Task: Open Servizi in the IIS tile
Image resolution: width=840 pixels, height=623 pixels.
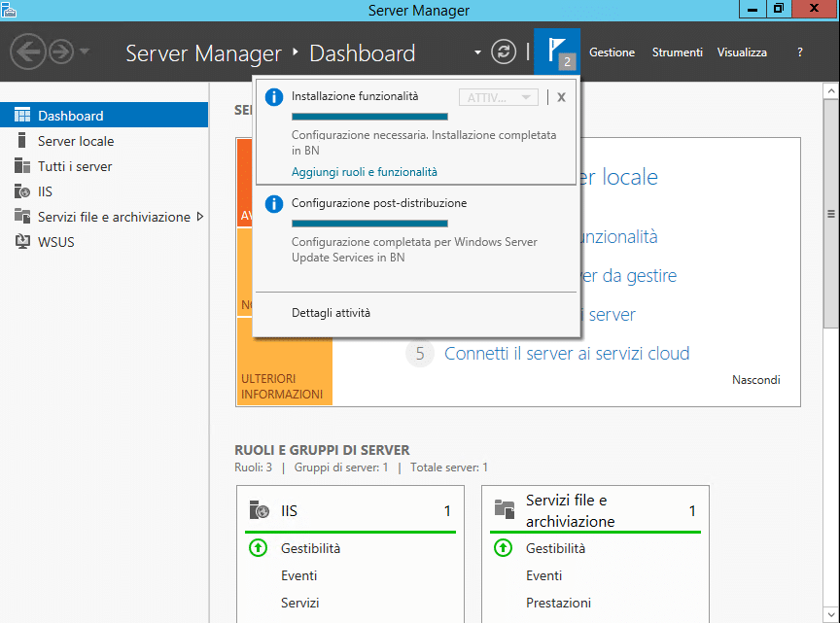Action: click(300, 604)
